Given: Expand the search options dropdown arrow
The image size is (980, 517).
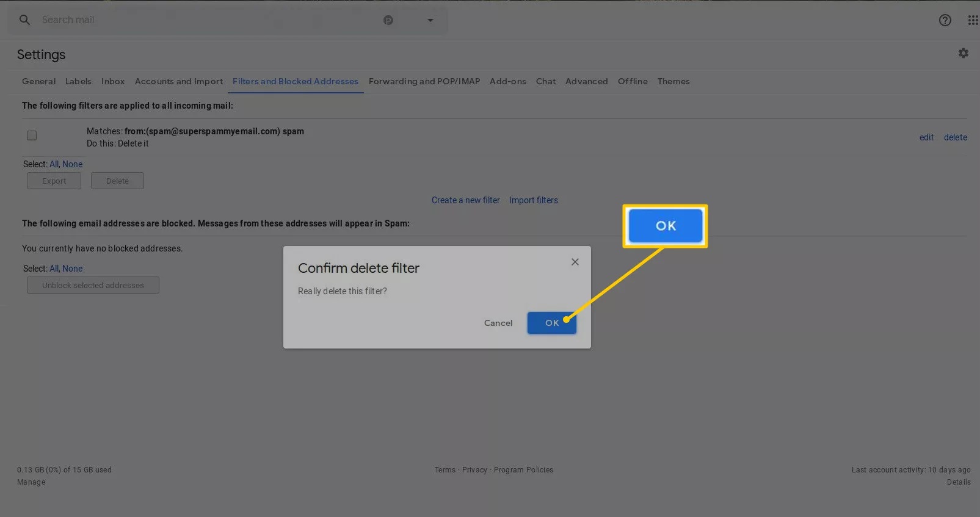Looking at the screenshot, I should tap(430, 20).
